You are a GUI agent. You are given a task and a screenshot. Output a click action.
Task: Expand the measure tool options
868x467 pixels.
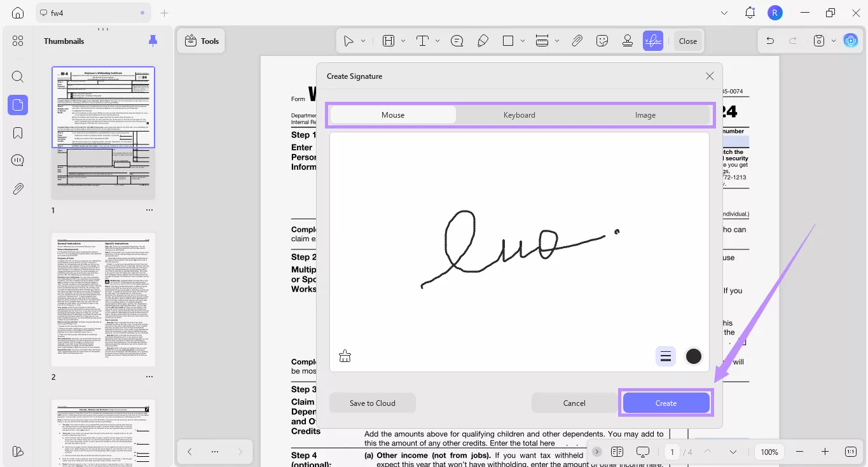pyautogui.click(x=557, y=40)
